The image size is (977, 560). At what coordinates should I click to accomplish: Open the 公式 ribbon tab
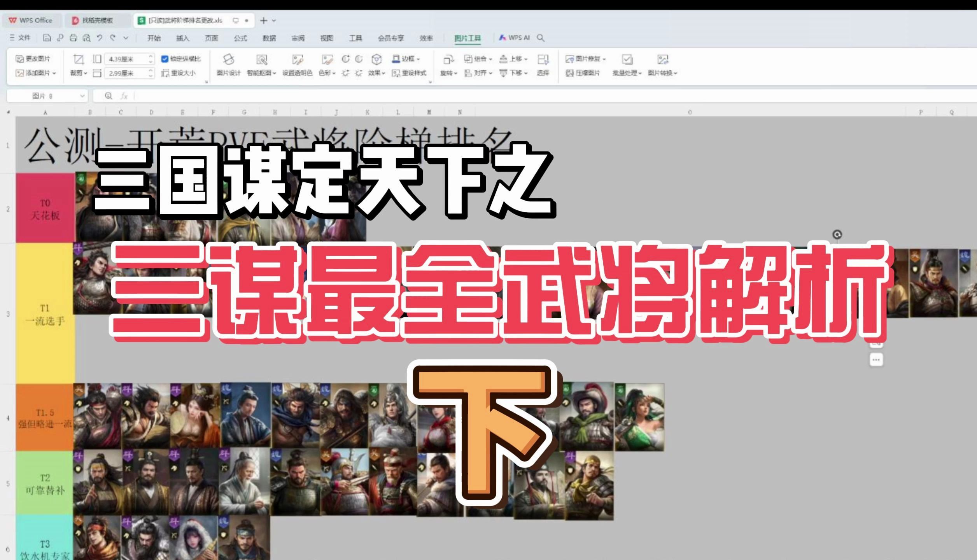(x=240, y=38)
